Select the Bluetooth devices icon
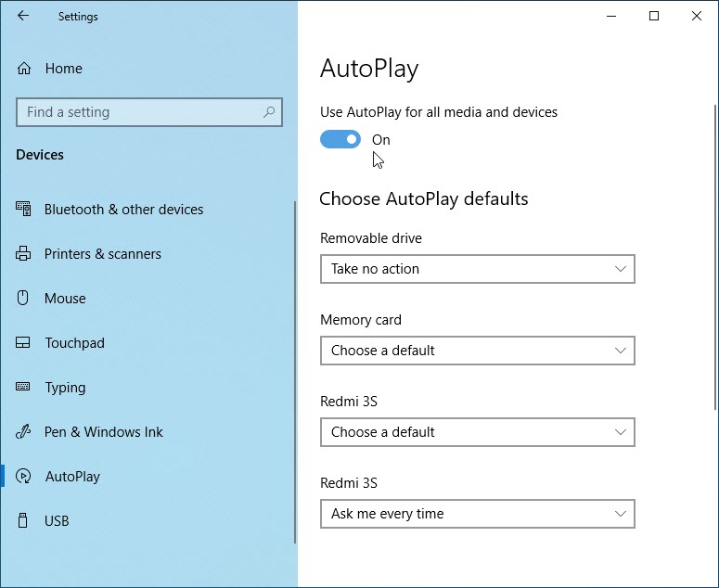The width and height of the screenshot is (719, 588). pyautogui.click(x=23, y=209)
